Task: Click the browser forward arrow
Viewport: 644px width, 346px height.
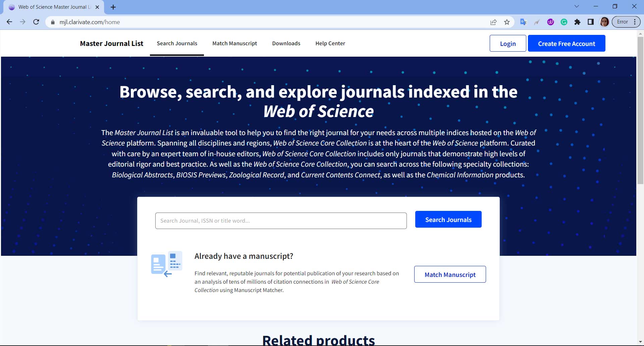Action: [x=22, y=22]
